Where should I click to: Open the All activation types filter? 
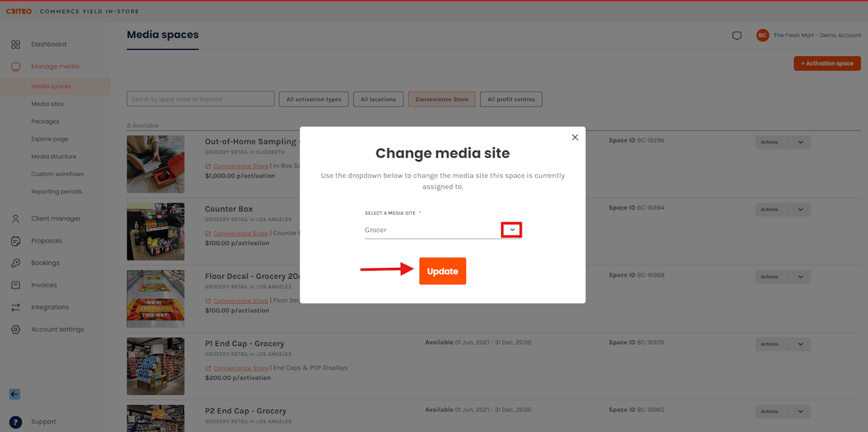click(x=313, y=99)
